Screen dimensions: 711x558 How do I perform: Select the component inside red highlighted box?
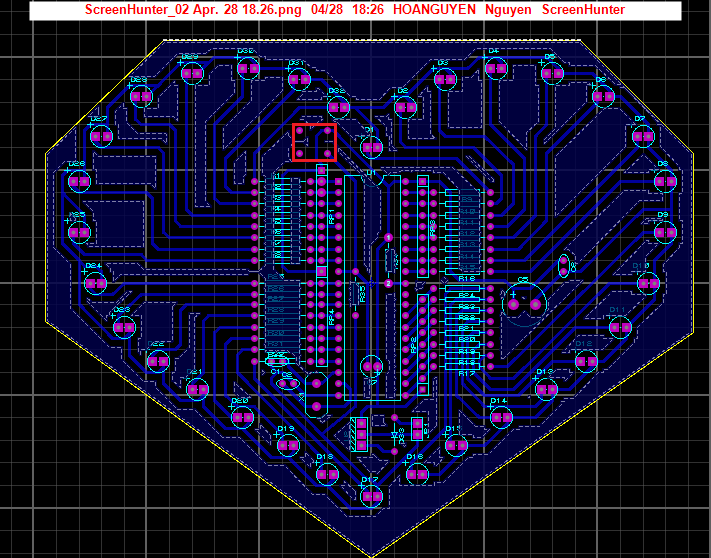click(314, 142)
